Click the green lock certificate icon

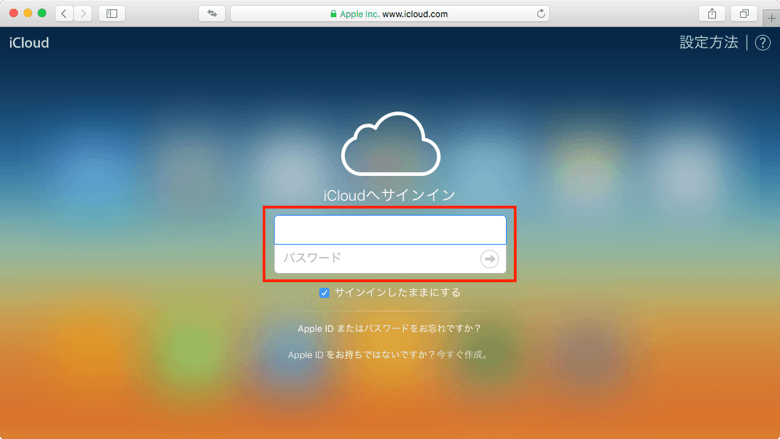pos(333,14)
